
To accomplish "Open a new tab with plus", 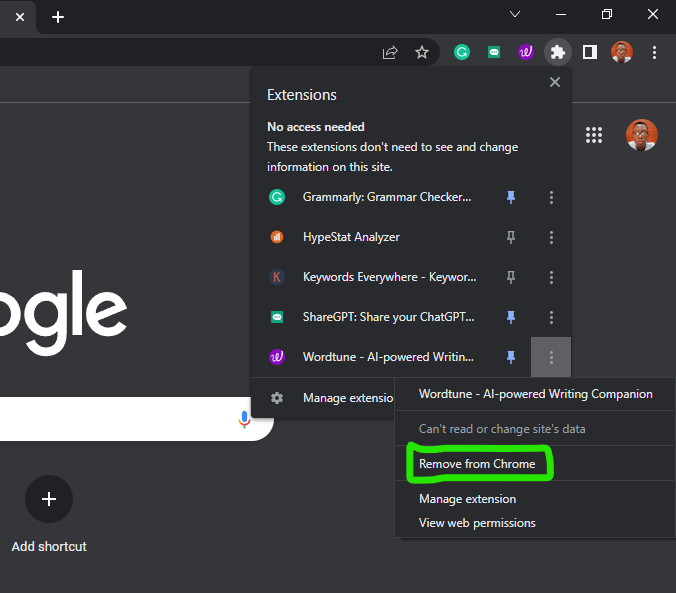I will [58, 17].
